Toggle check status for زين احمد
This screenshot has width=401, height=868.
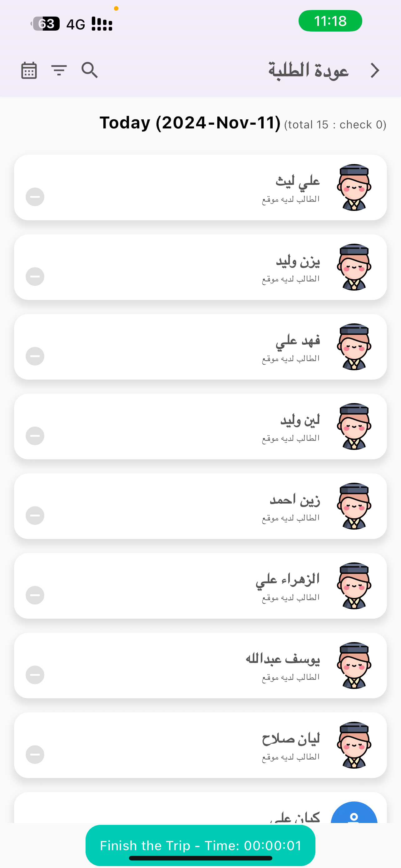coord(35,515)
